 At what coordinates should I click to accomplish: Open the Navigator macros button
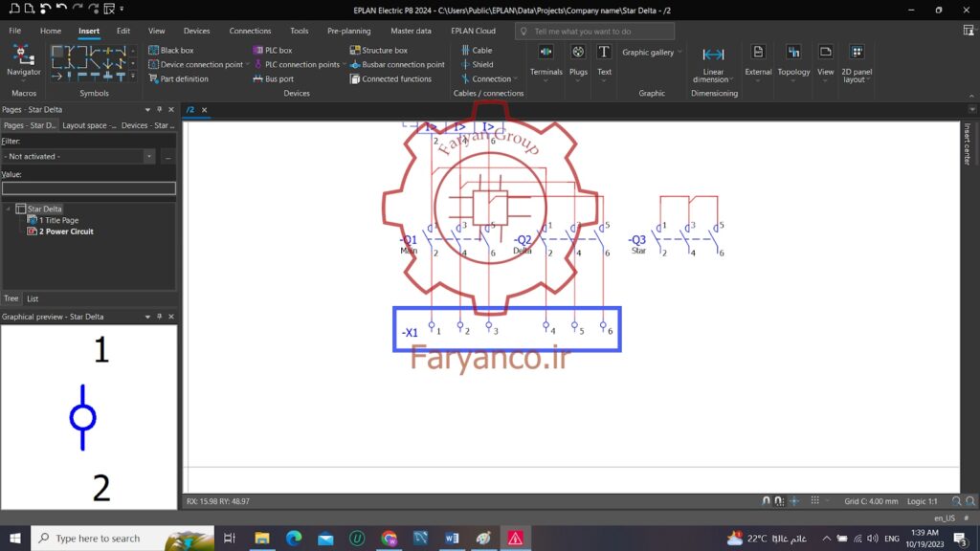click(24, 62)
